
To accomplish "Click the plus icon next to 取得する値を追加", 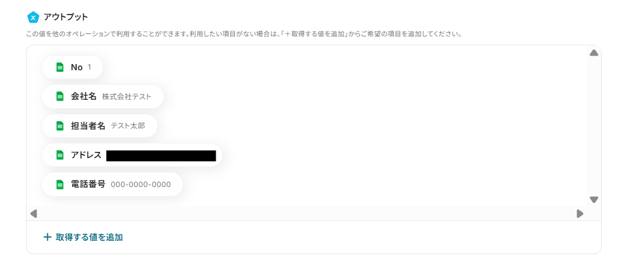I will (x=47, y=237).
